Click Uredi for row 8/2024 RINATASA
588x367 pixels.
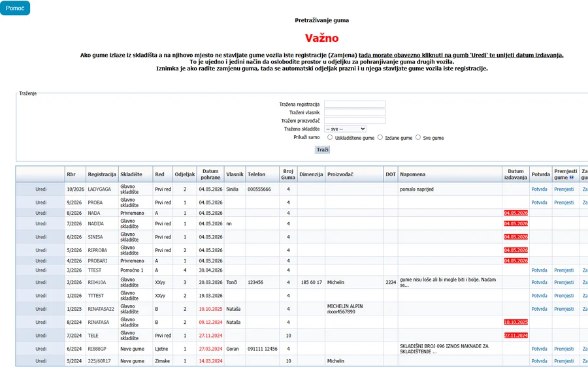point(41,323)
